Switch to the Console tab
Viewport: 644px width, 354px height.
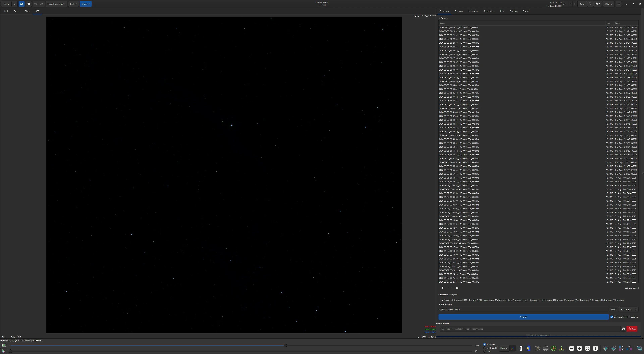[x=526, y=11]
